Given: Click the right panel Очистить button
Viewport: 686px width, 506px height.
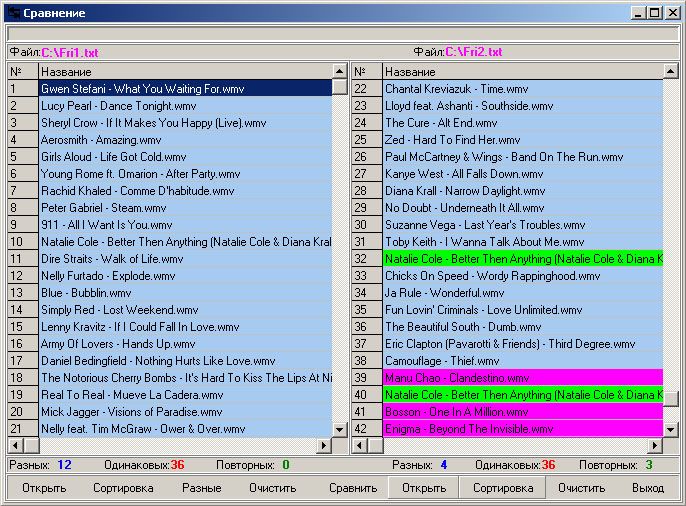Looking at the screenshot, I should point(581,488).
